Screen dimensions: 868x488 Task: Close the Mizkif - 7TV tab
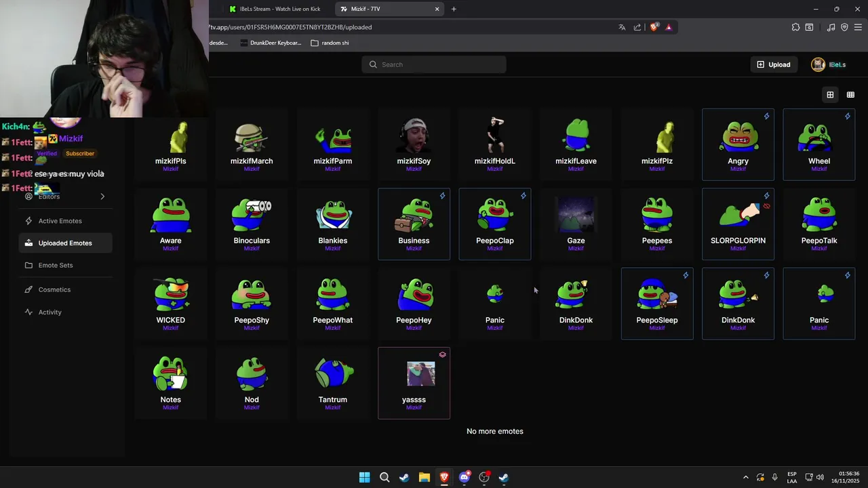coord(437,9)
